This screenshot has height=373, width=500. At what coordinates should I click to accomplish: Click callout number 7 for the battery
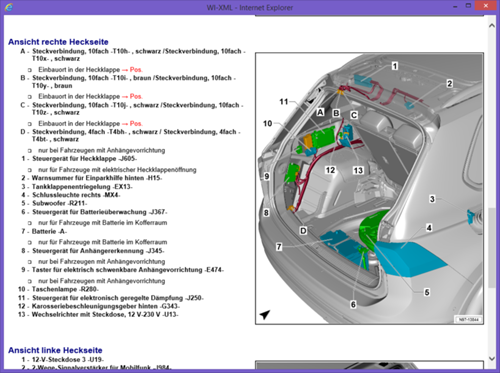pyautogui.click(x=279, y=247)
